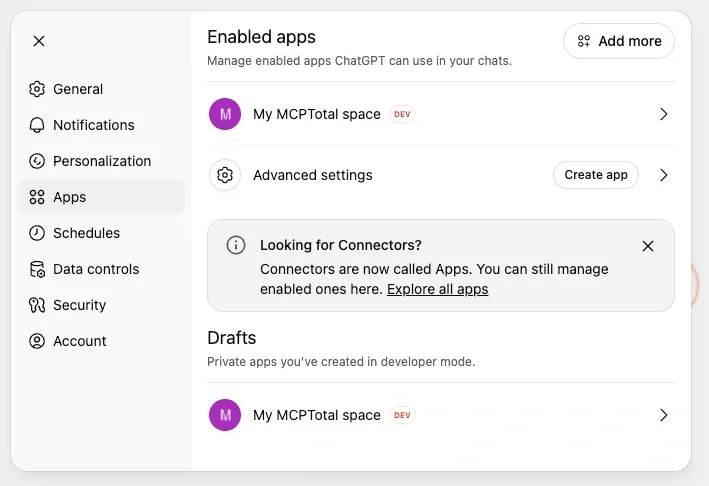Switch to Personalization section label
The image size is (709, 486).
coord(102,161)
